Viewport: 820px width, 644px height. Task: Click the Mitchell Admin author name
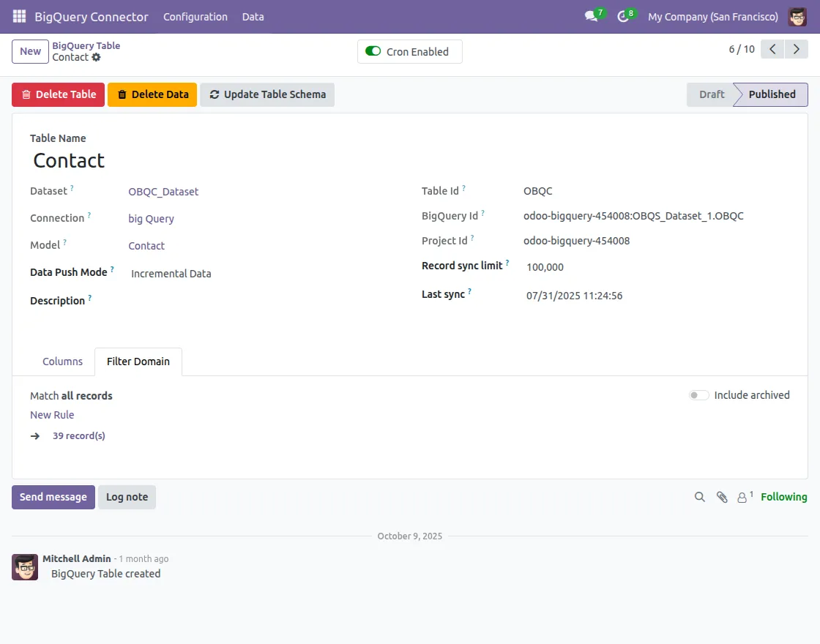point(76,559)
